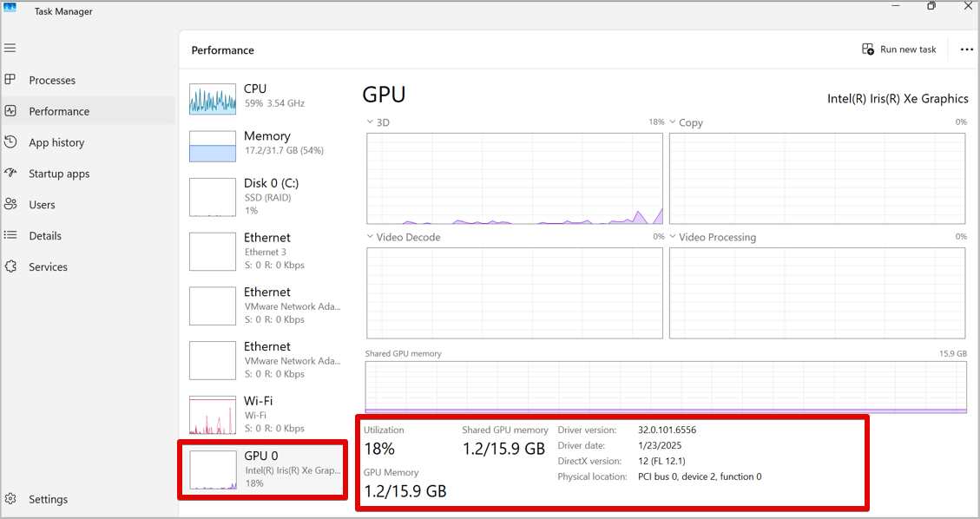Viewport: 980px width, 519px height.
Task: Click the App history clock icon
Action: 10,142
